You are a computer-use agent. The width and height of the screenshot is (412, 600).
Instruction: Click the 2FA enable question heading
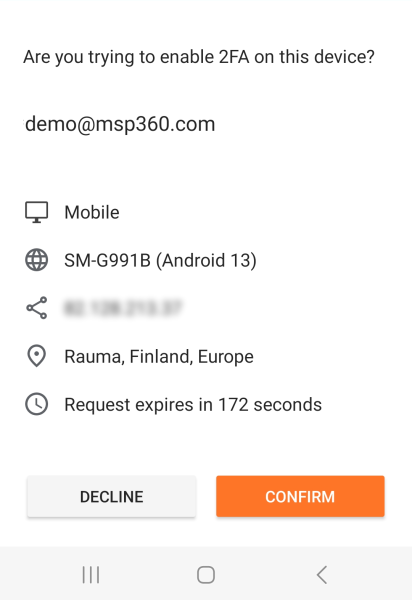(199, 57)
